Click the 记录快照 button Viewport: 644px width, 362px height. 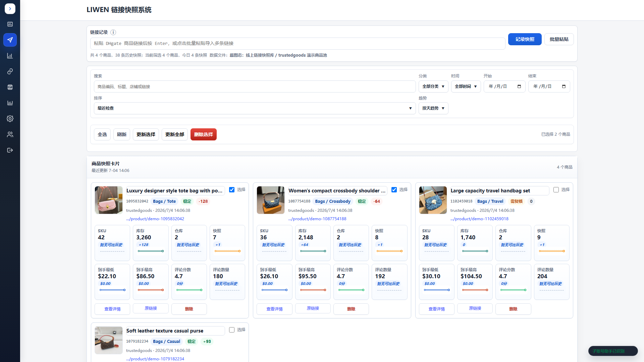click(x=525, y=39)
